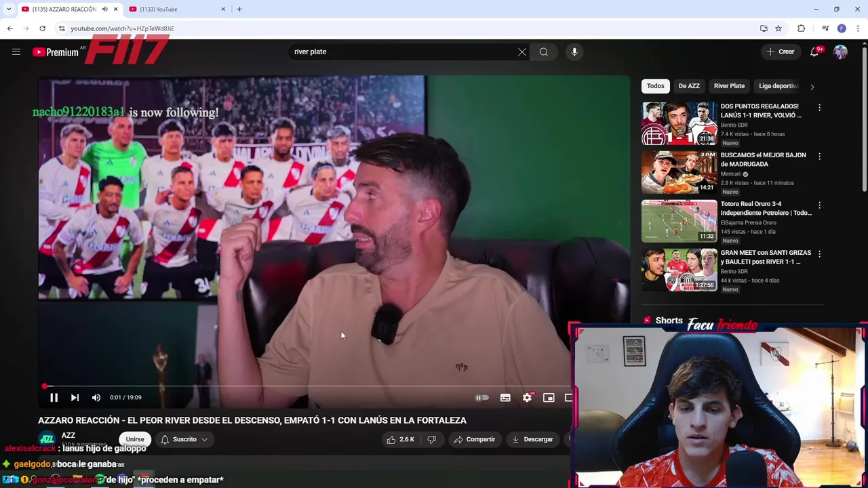The width and height of the screenshot is (868, 488).
Task: Open Totora Real Oruro 3-4 thumbnail
Action: click(x=679, y=221)
